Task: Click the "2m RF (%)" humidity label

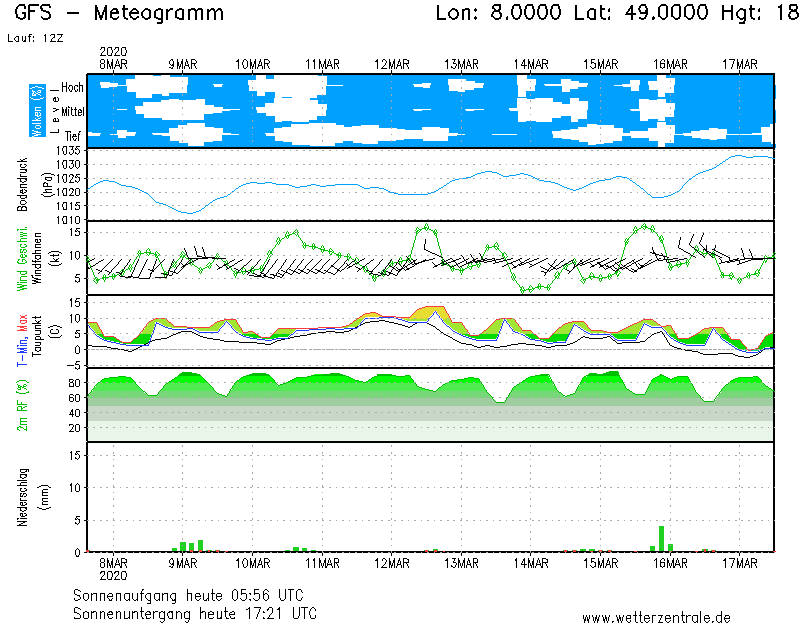Action: point(22,405)
